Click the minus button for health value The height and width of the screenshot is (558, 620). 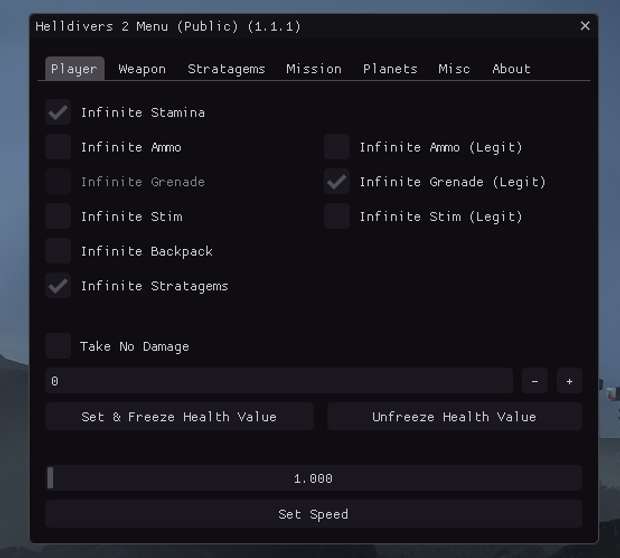coord(535,381)
